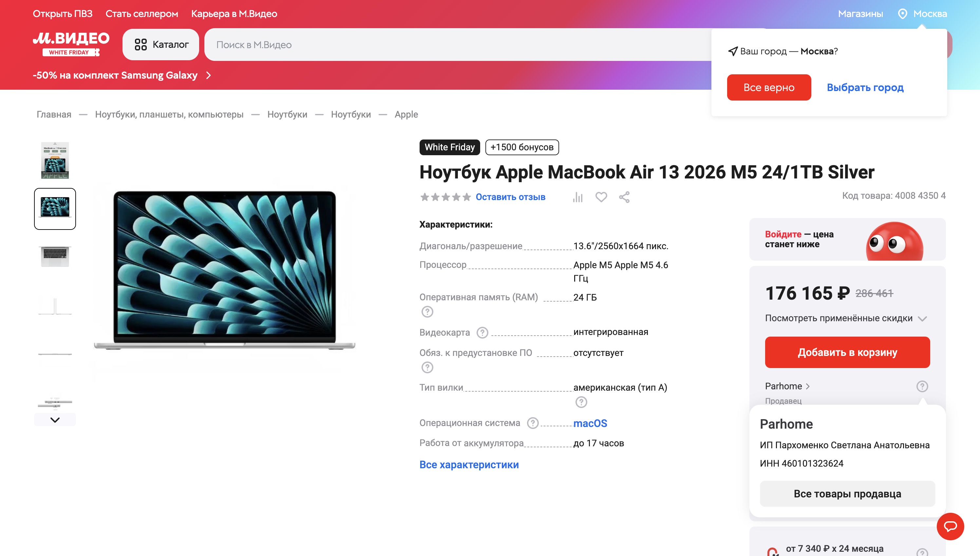Open the 'Parhome' seller link

click(787, 386)
